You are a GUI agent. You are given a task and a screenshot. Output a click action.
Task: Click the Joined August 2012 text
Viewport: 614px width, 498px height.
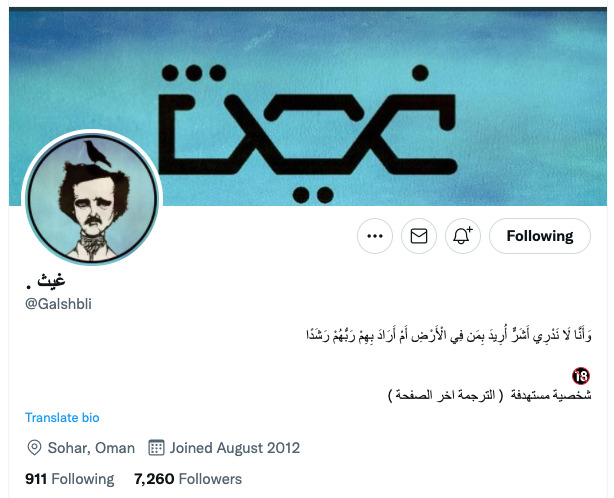(235, 448)
